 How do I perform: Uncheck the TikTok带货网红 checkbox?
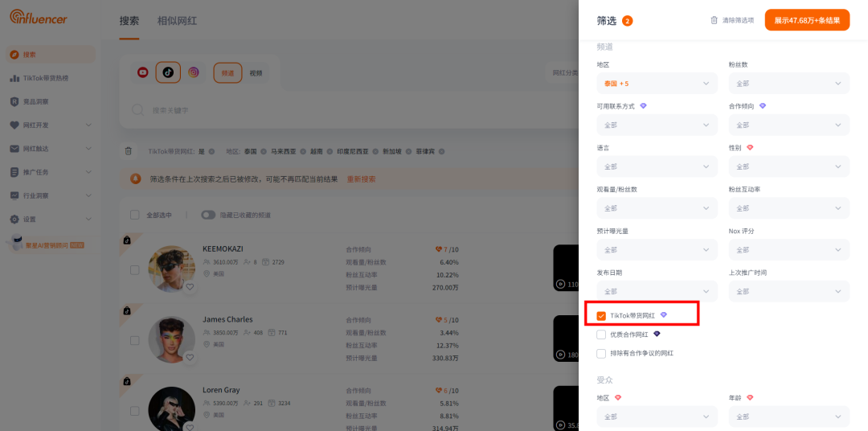coord(601,316)
